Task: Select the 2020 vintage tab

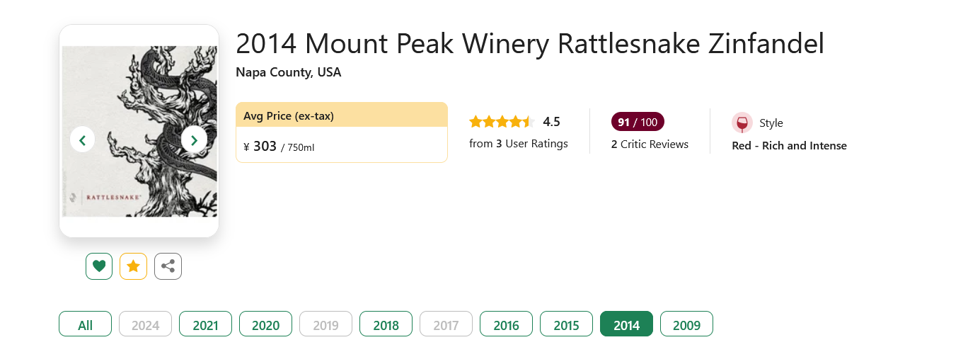Action: click(x=265, y=324)
